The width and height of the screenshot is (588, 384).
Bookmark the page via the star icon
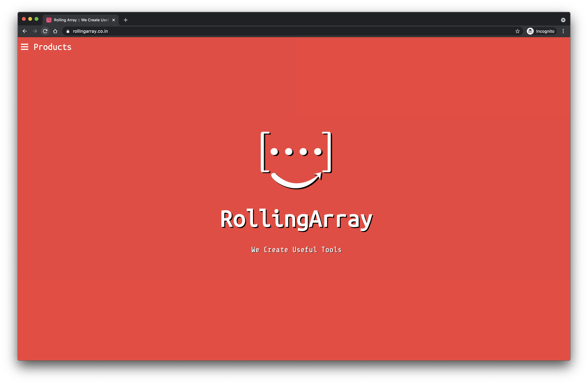517,31
